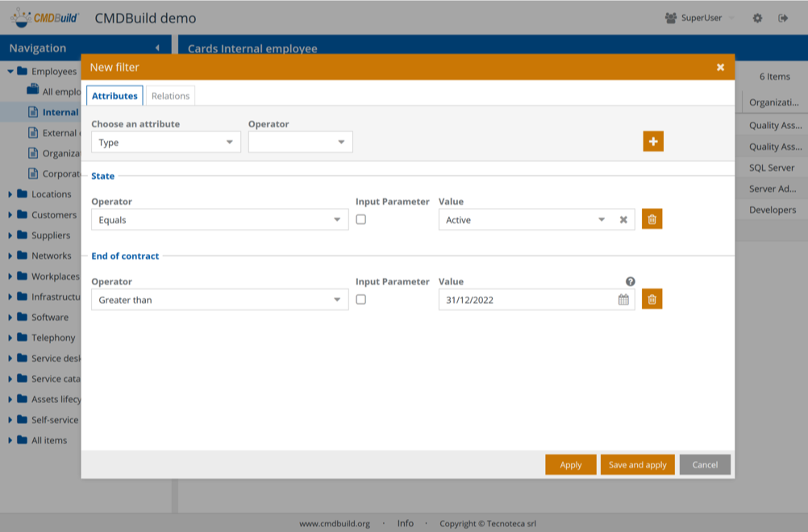Open the calendar date picker icon
Image resolution: width=808 pixels, height=532 pixels.
point(623,300)
